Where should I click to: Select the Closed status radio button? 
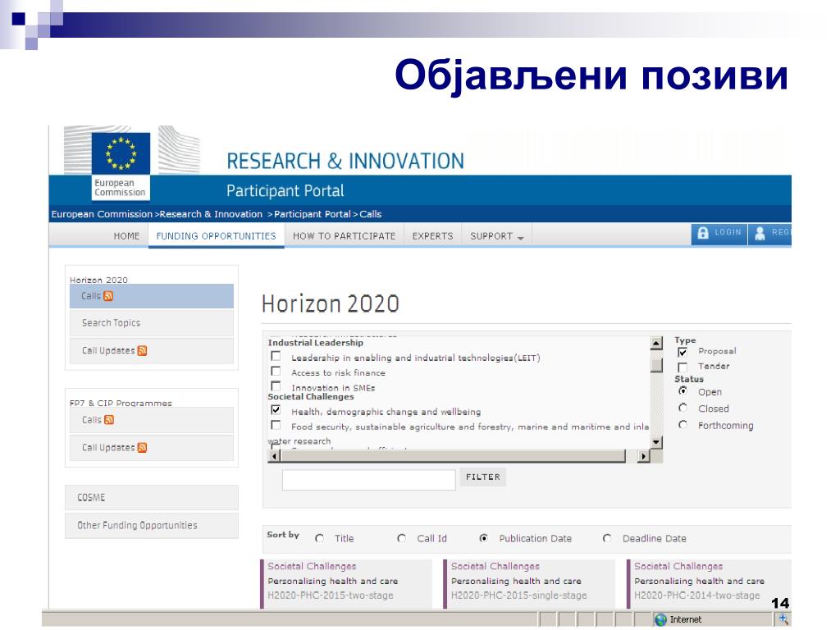pyautogui.click(x=683, y=409)
